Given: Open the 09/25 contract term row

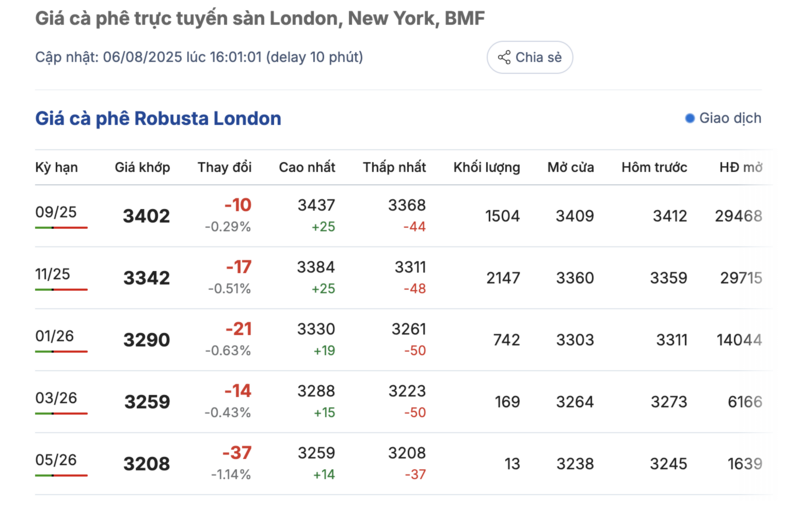Looking at the screenshot, I should pyautogui.click(x=403, y=216).
